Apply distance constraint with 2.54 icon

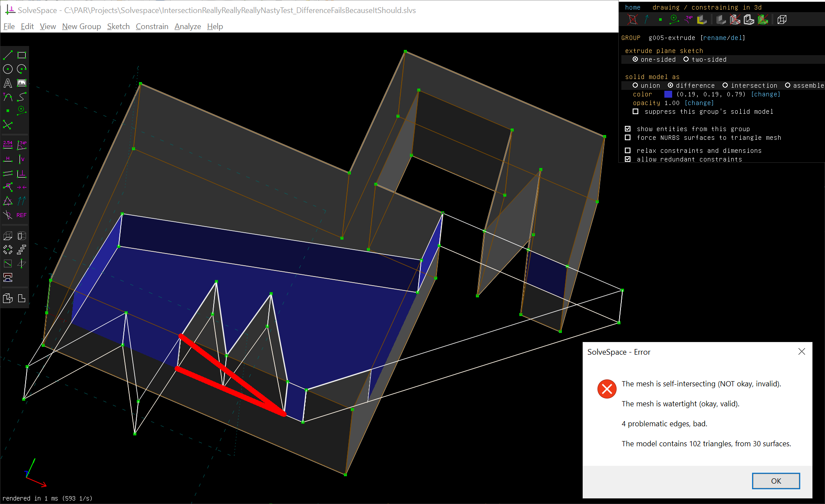point(8,145)
